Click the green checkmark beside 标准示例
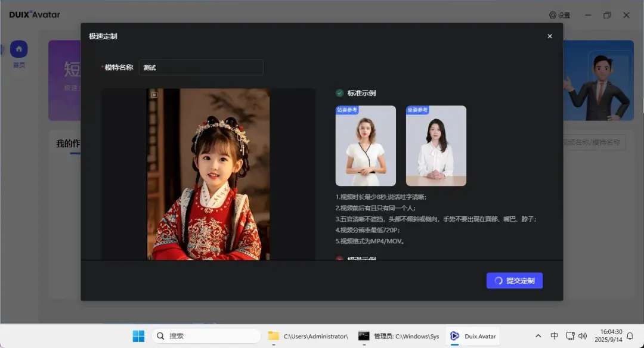The image size is (644, 348). tap(339, 93)
